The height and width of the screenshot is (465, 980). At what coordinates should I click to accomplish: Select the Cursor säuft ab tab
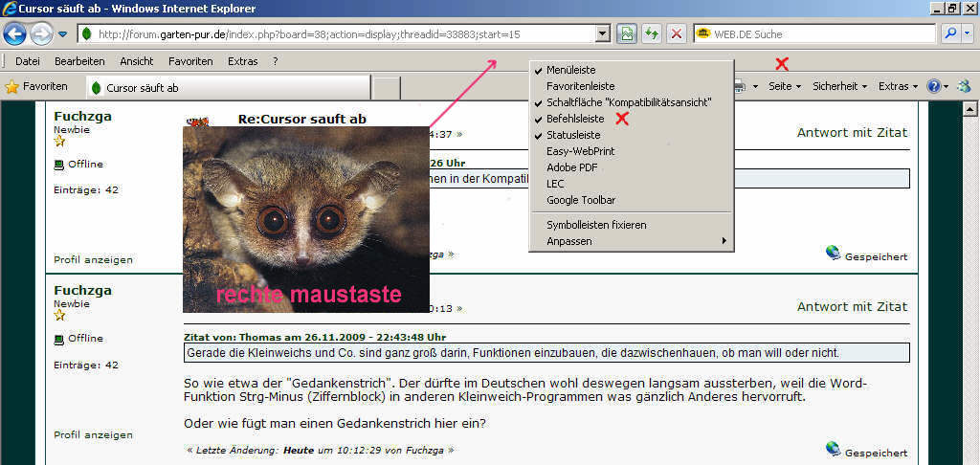click(x=142, y=88)
